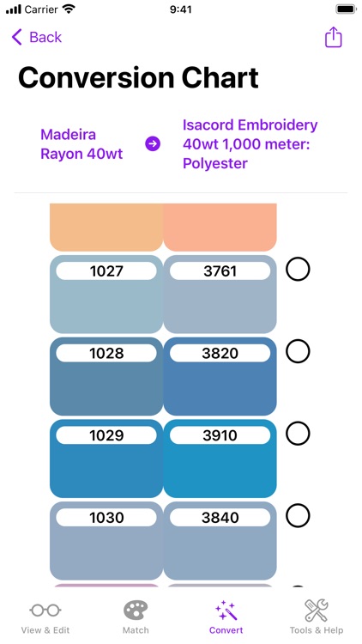Tap the 3761 thread number label
Image resolution: width=362 pixels, height=644 pixels.
click(220, 271)
